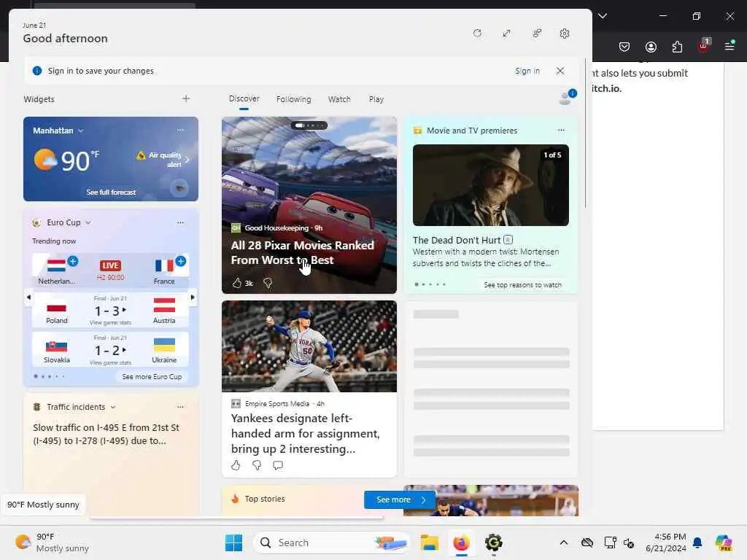This screenshot has width=747, height=560.
Task: Open notifications bell in taskbar
Action: click(x=697, y=542)
